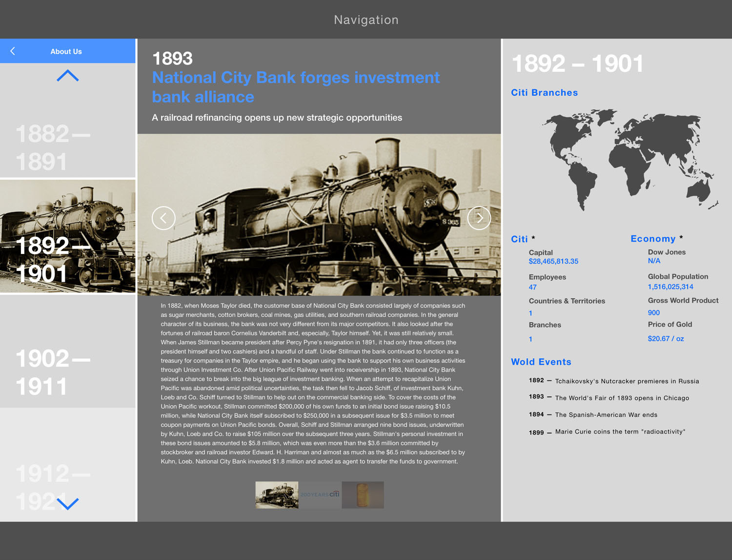
Task: Select the 1892–1901 decade tile
Action: [x=68, y=236]
